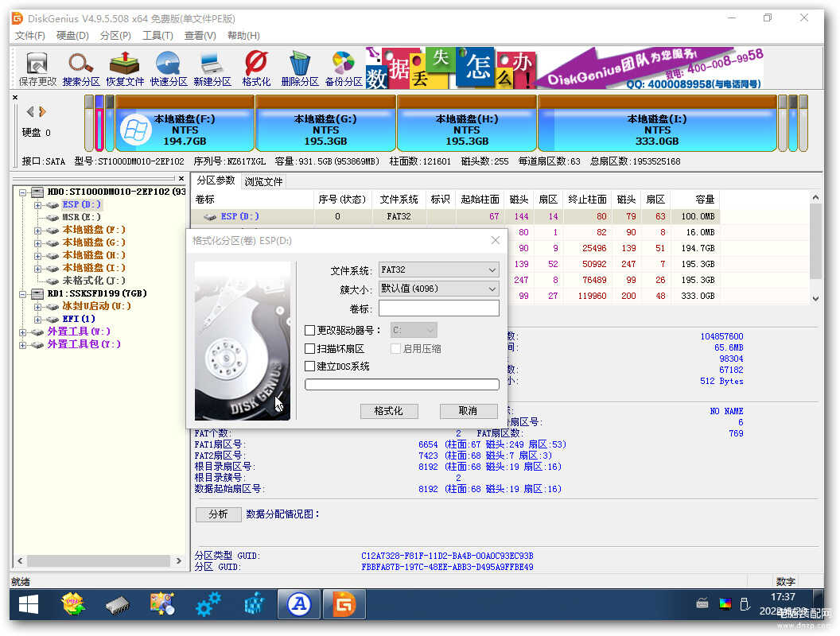Open the 簇大小 cluster size dropdown
The height and width of the screenshot is (636, 840).
(x=439, y=289)
